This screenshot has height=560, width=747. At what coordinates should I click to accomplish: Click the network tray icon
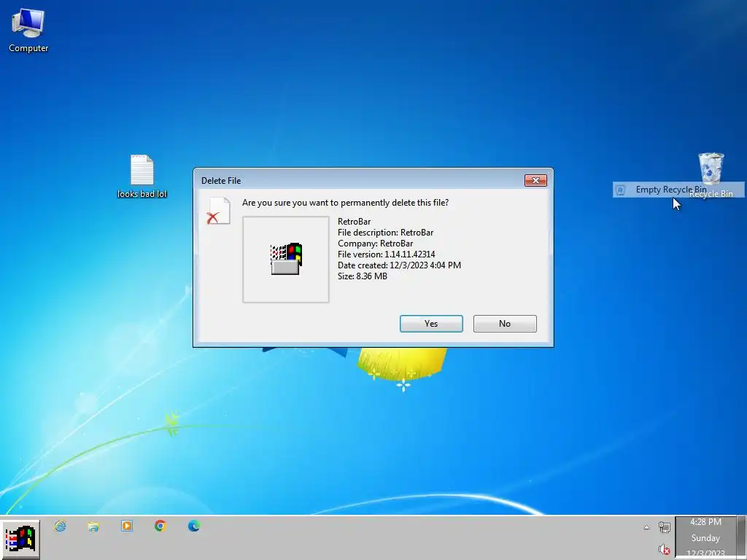[664, 527]
